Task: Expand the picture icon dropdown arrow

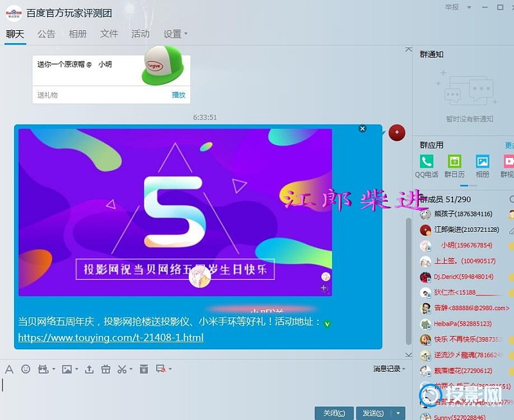Action: tap(76, 369)
